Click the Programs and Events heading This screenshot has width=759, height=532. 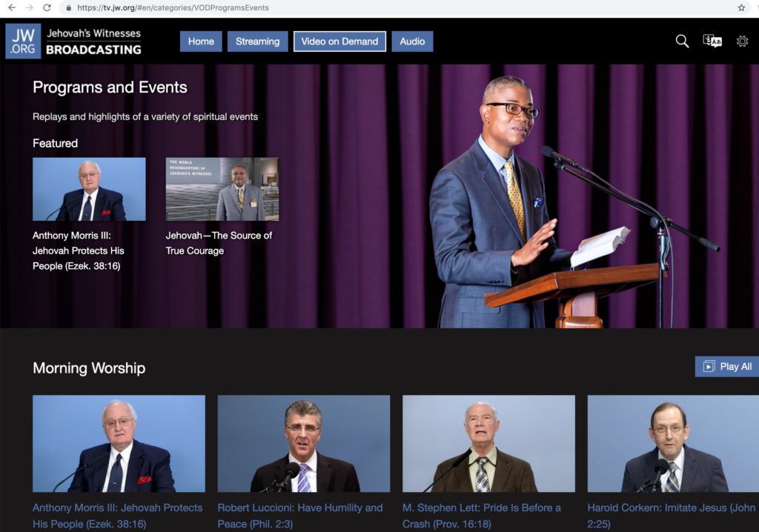click(110, 87)
